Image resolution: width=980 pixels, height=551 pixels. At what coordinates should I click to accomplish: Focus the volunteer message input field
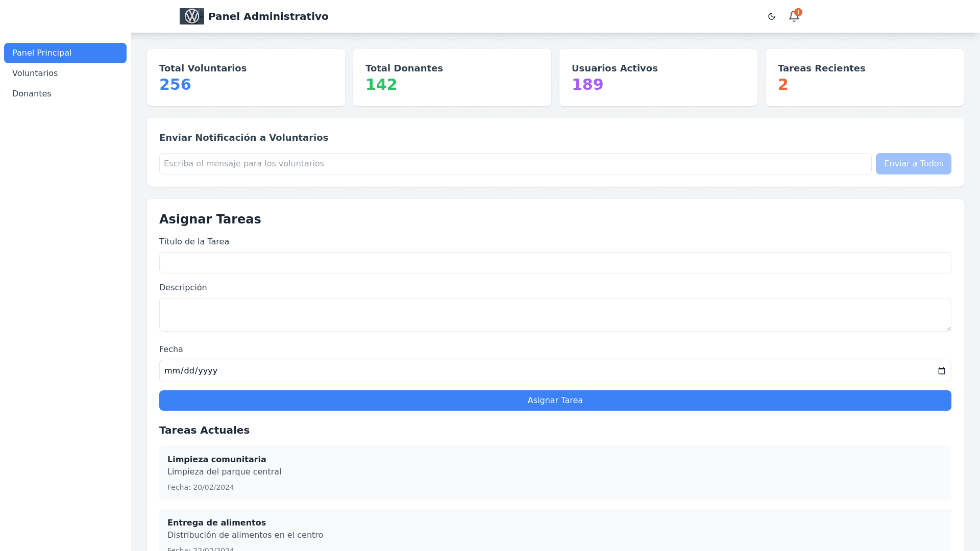pyautogui.click(x=515, y=164)
